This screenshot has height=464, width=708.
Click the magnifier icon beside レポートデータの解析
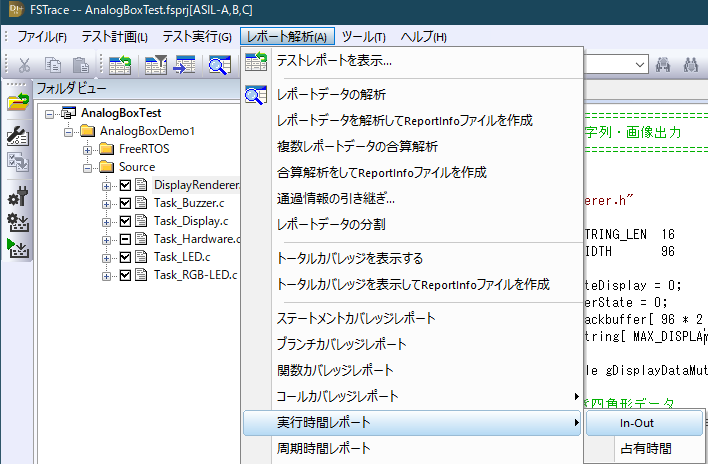tap(256, 95)
